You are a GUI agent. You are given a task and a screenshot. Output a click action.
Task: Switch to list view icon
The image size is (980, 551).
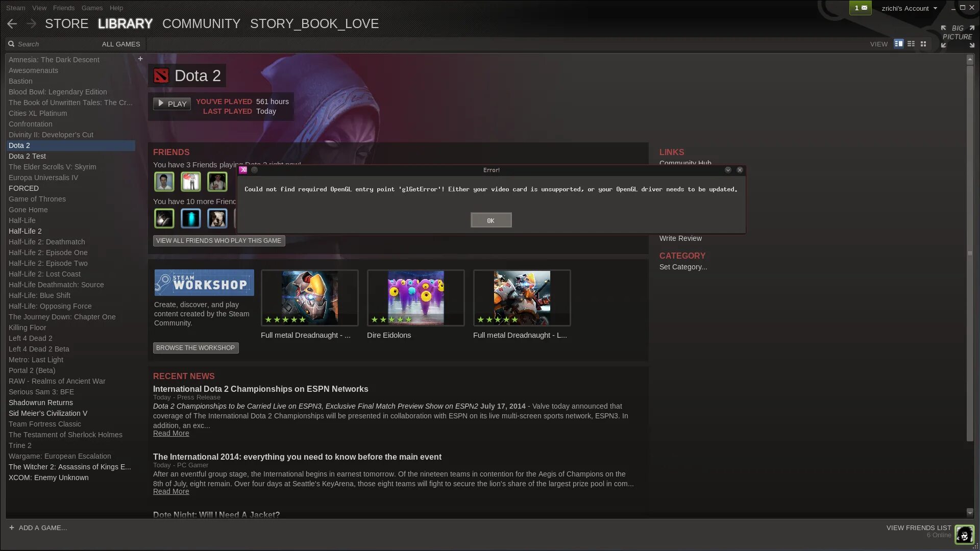[x=911, y=44]
